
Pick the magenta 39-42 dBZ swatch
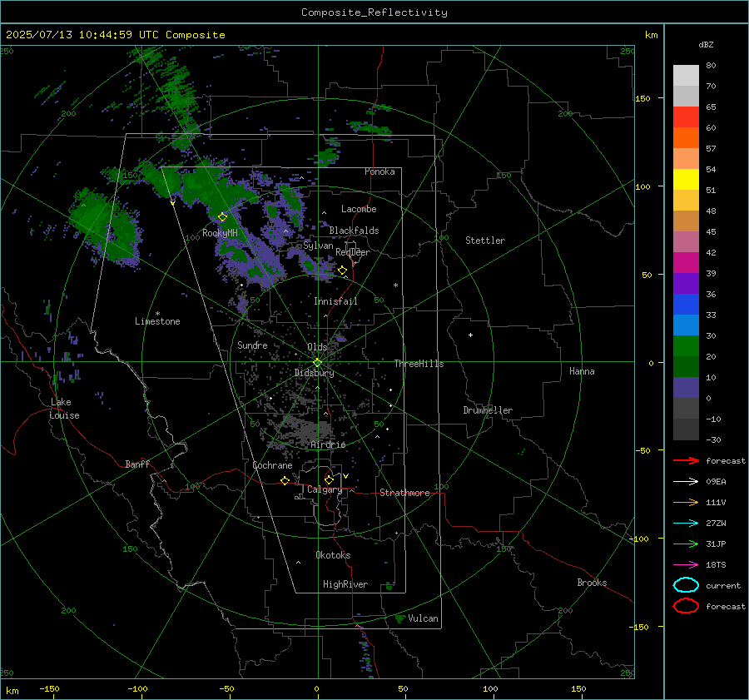(x=686, y=263)
